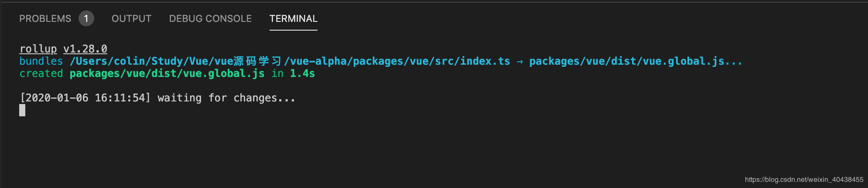Viewport: 868px width, 188px height.
Task: Click the underlined rollup text
Action: 38,49
